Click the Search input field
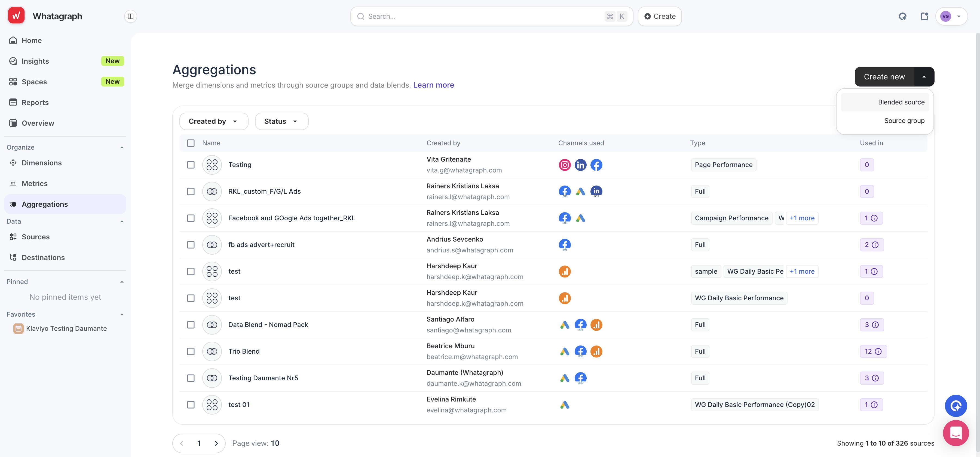The width and height of the screenshot is (980, 457). [492, 16]
